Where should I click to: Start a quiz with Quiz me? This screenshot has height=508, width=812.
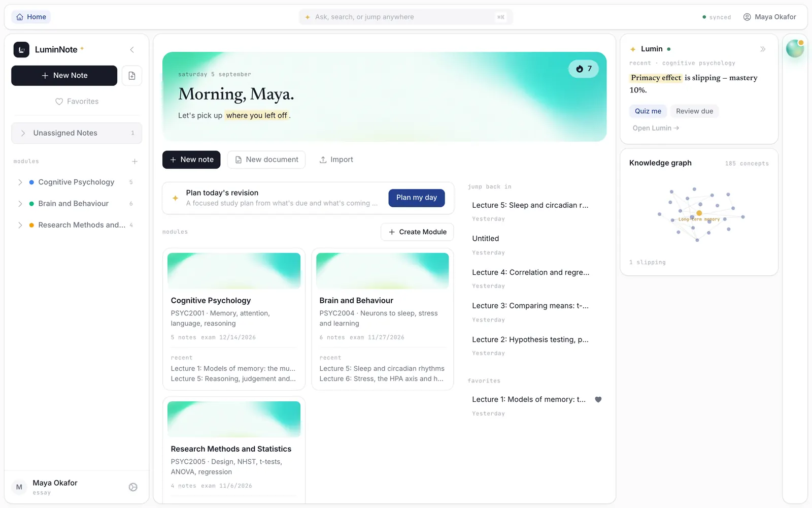(648, 111)
